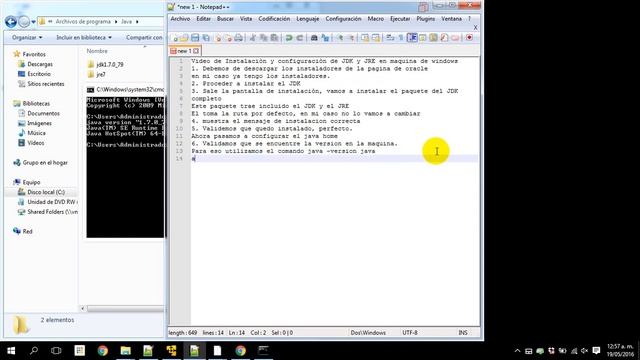
Task: Click Dos\Windows line ending in status bar
Action: pos(368,333)
